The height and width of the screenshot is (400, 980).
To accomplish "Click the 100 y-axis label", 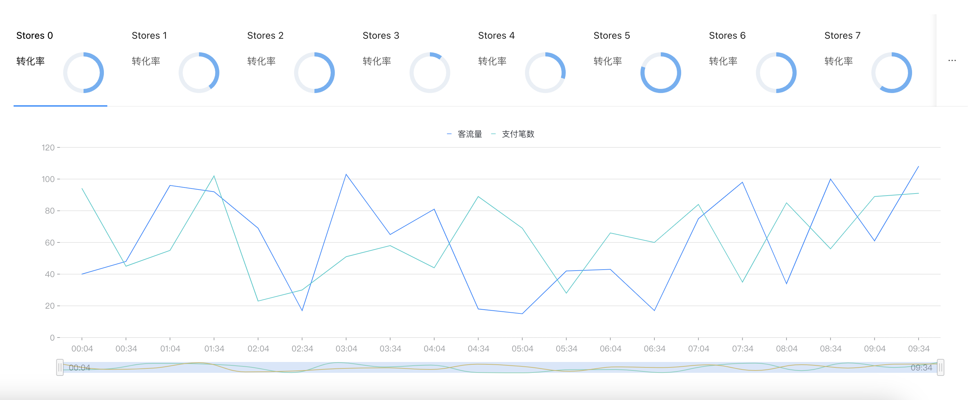I will [48, 179].
